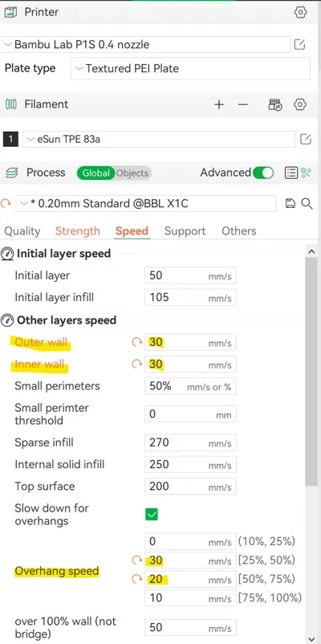321x644 pixels.
Task: Open the 0.20mm Standard process preset dropdown
Action: pyautogui.click(x=146, y=203)
